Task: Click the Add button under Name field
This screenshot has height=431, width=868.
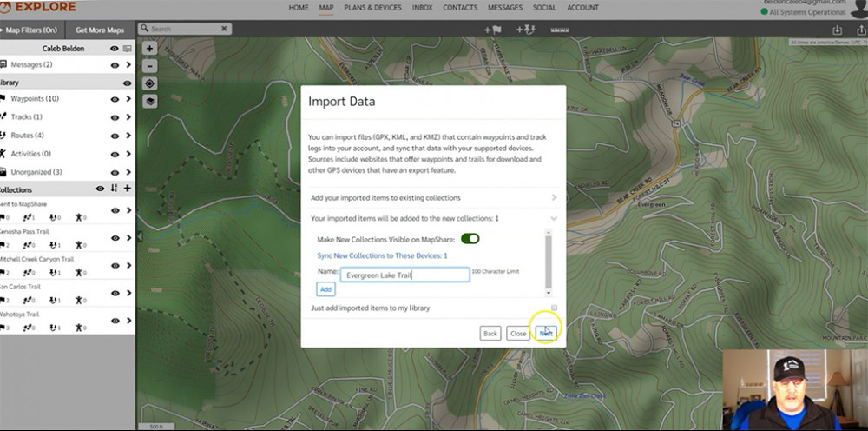Action: [x=326, y=289]
